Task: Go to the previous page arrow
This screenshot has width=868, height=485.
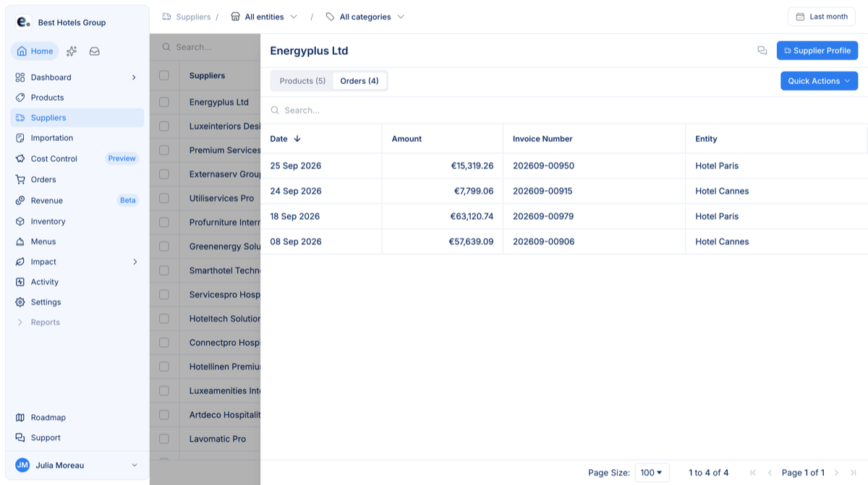Action: (x=770, y=473)
